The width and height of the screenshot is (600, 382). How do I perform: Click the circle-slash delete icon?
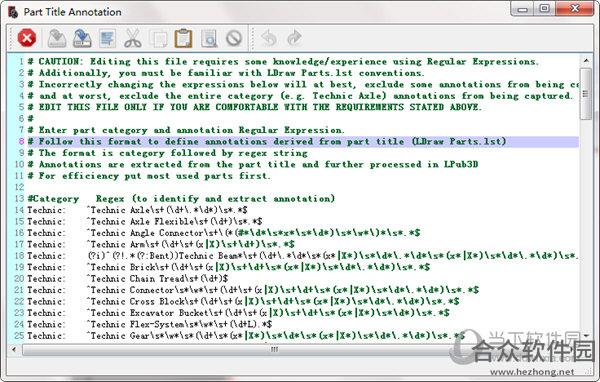(x=234, y=38)
